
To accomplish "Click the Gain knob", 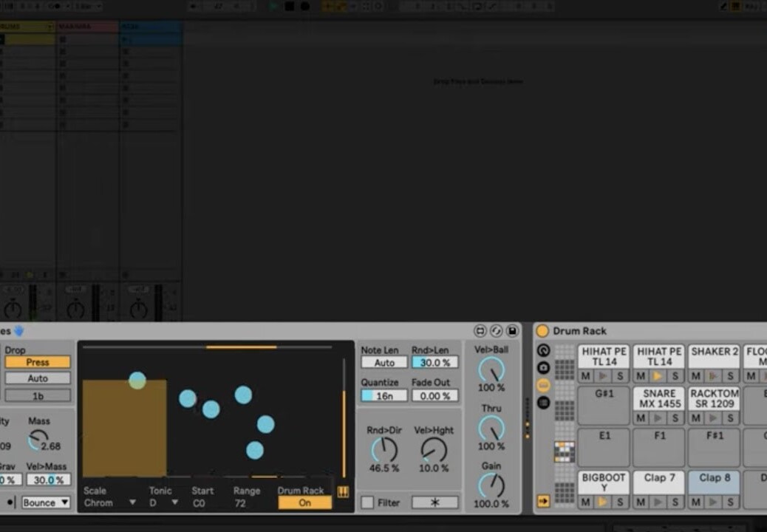I will pyautogui.click(x=491, y=485).
